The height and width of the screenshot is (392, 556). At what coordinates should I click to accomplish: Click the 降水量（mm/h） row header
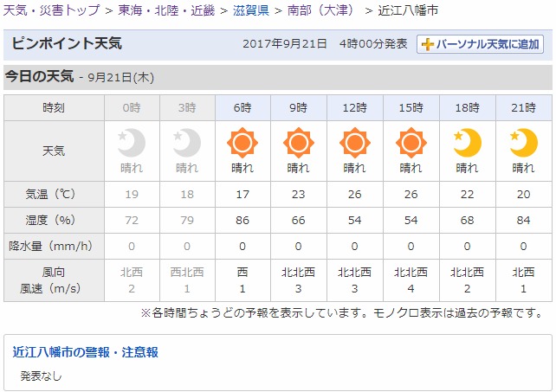pos(54,246)
